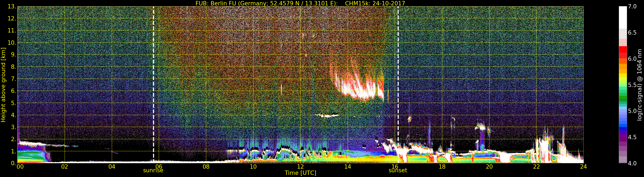Click the '02' time axis tick label

[65, 166]
